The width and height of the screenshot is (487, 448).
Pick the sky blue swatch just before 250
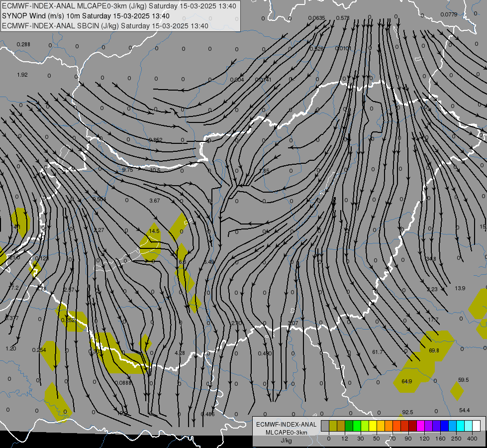[x=453, y=426]
